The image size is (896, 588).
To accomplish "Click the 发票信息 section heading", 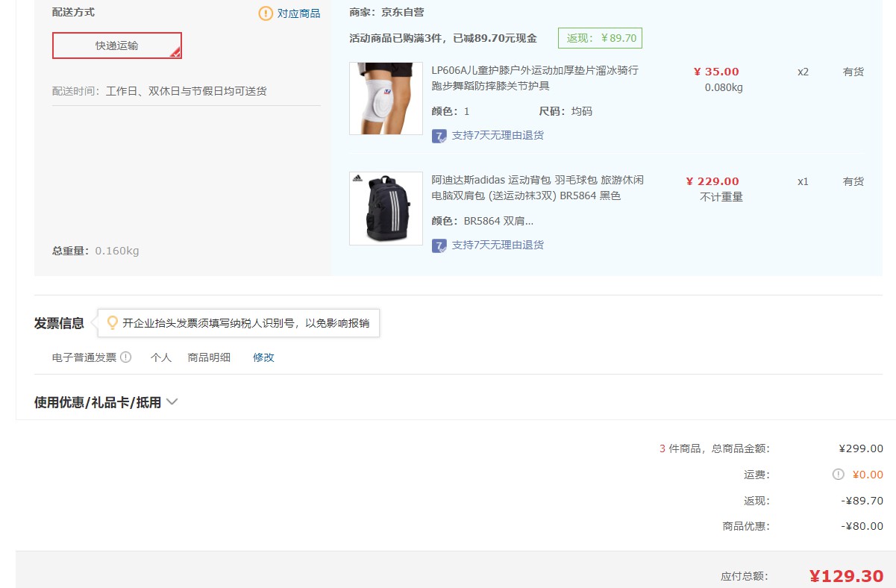I will point(59,323).
